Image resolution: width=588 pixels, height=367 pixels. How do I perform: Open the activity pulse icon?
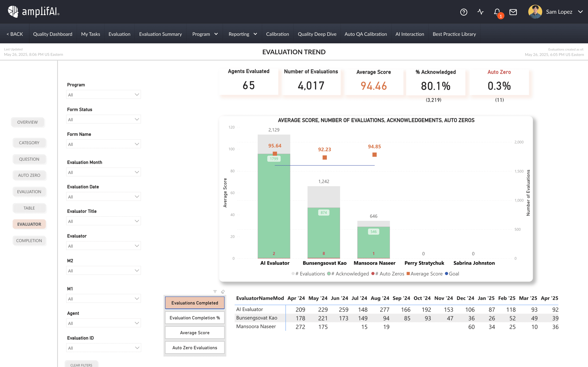coord(480,12)
